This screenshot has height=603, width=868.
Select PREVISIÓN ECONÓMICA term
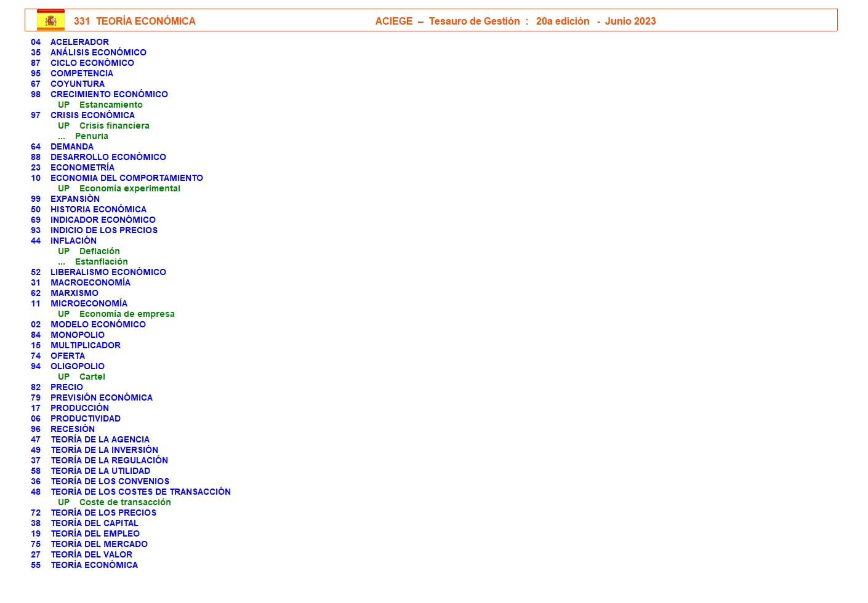coord(101,397)
